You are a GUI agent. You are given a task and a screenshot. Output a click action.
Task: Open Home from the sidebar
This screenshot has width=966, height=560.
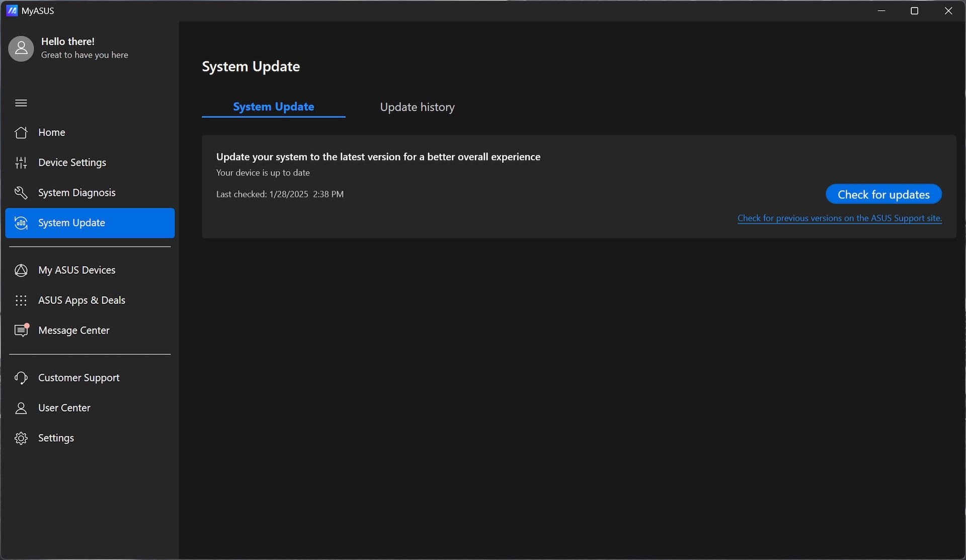(x=90, y=132)
